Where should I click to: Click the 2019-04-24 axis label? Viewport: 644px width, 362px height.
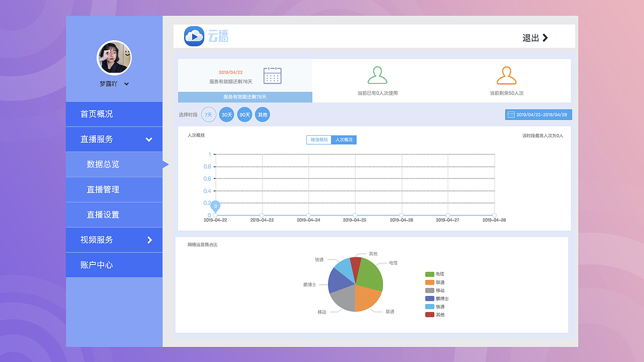308,220
